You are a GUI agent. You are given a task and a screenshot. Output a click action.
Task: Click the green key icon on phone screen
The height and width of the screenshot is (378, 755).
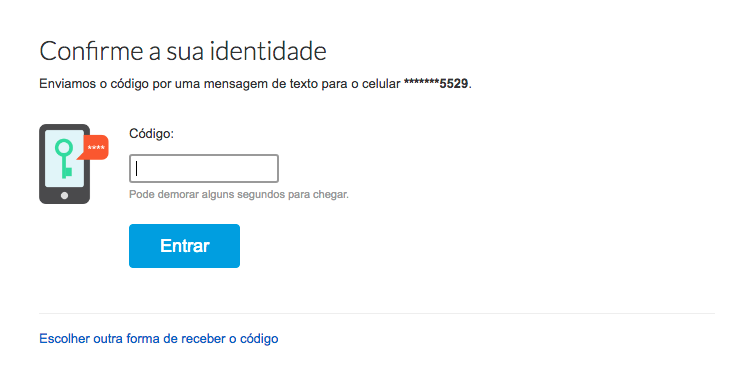pyautogui.click(x=64, y=158)
